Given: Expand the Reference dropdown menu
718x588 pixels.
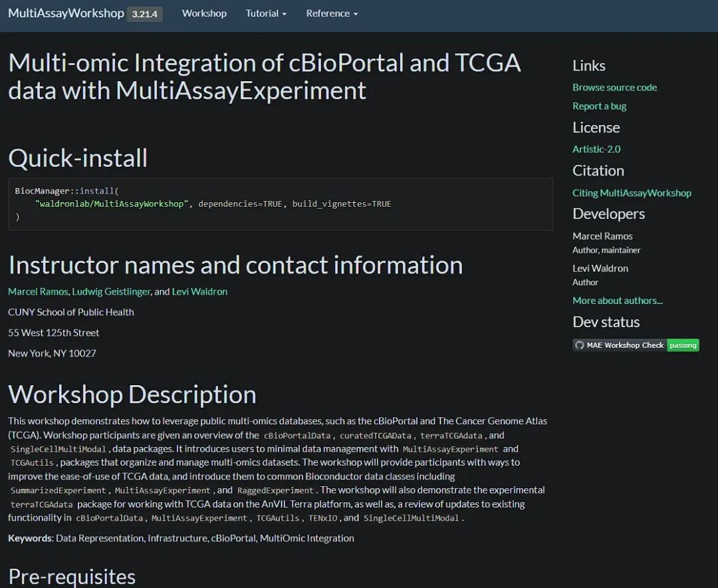Looking at the screenshot, I should (332, 13).
